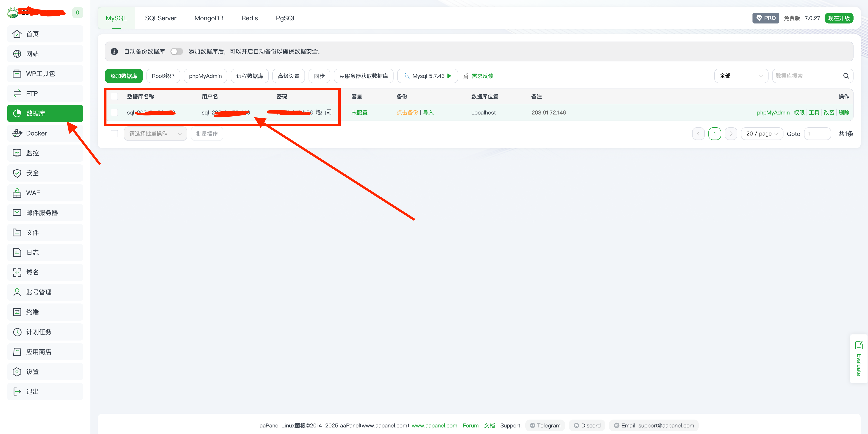
Task: Click the copy password icon
Action: [x=328, y=112]
